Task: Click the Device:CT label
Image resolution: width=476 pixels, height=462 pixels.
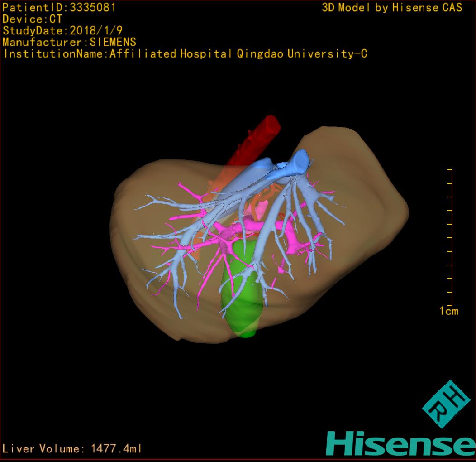Action: [x=32, y=19]
